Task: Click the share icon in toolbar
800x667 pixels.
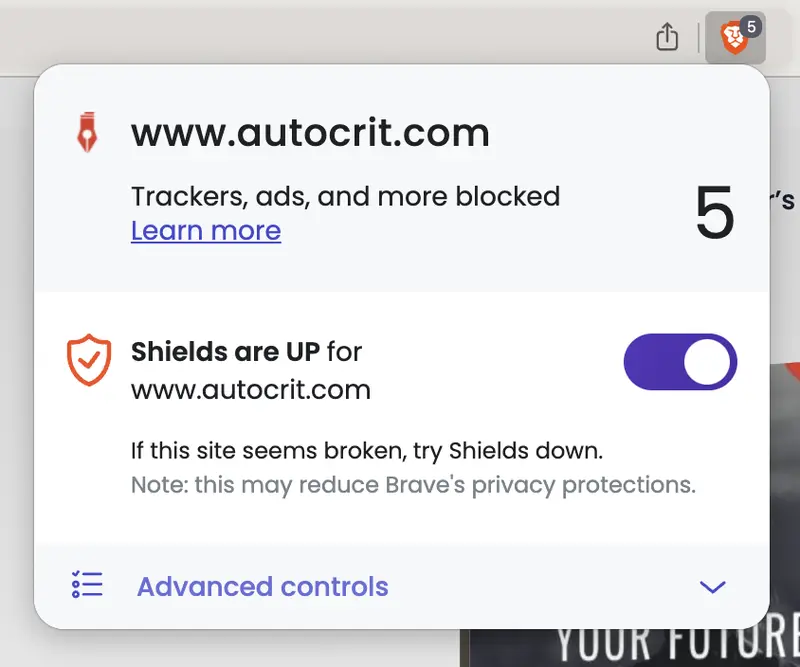Action: tap(667, 38)
